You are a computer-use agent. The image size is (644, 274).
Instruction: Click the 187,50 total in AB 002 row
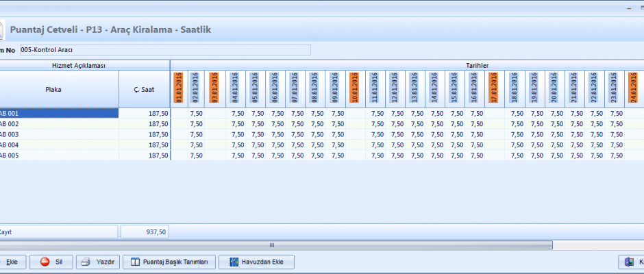pyautogui.click(x=144, y=124)
